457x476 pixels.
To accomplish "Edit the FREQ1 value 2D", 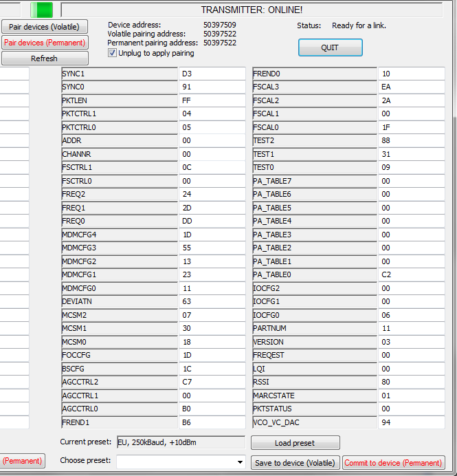I will pos(212,208).
